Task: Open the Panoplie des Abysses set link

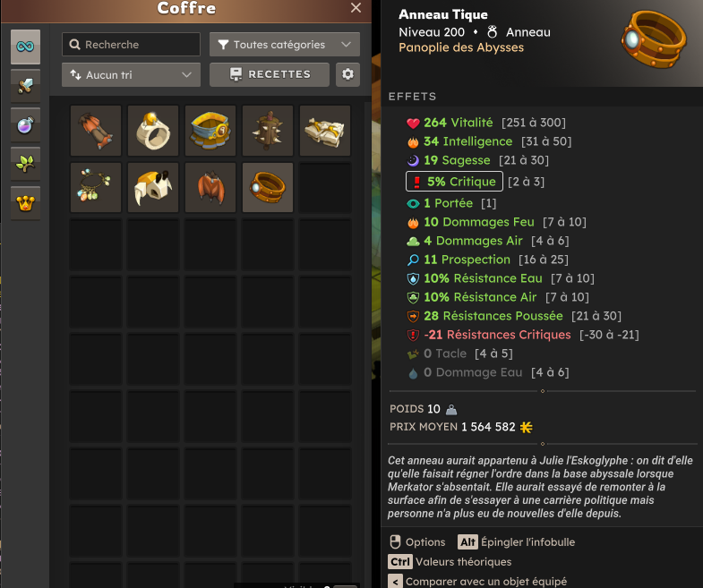Action: pos(461,47)
